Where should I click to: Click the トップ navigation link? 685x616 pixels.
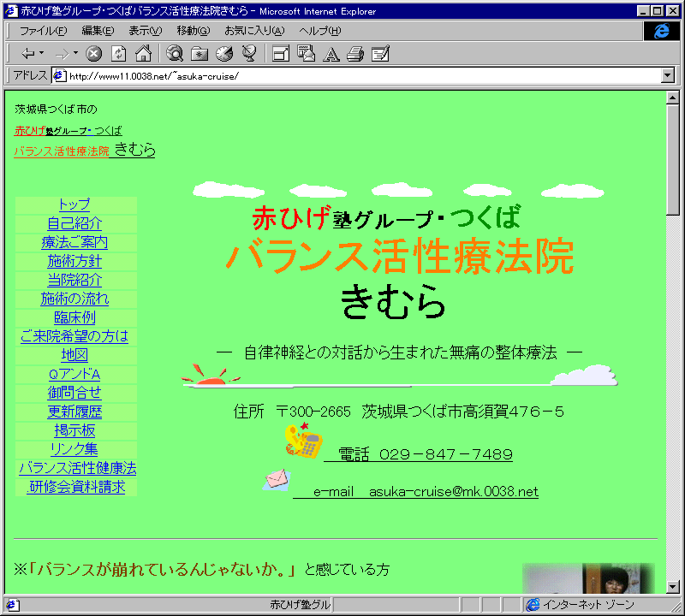pyautogui.click(x=74, y=204)
